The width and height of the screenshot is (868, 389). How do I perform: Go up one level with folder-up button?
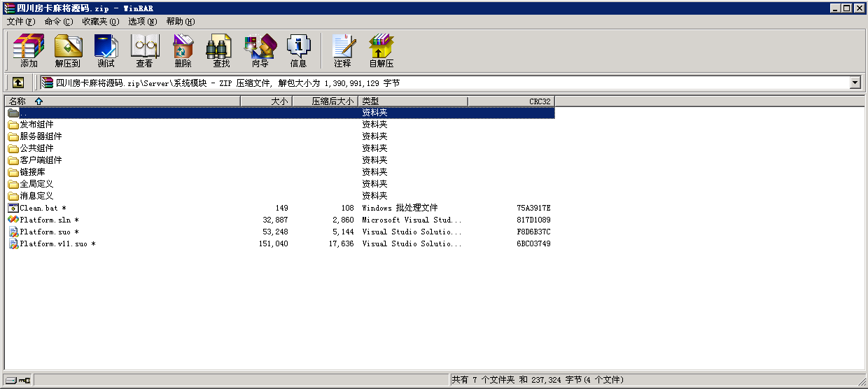[18, 83]
